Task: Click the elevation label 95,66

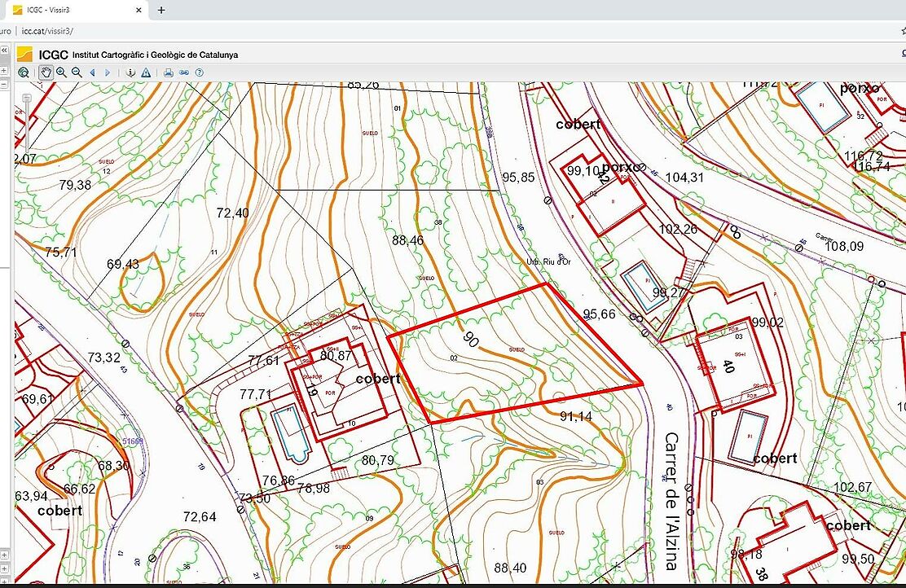Action: click(599, 314)
